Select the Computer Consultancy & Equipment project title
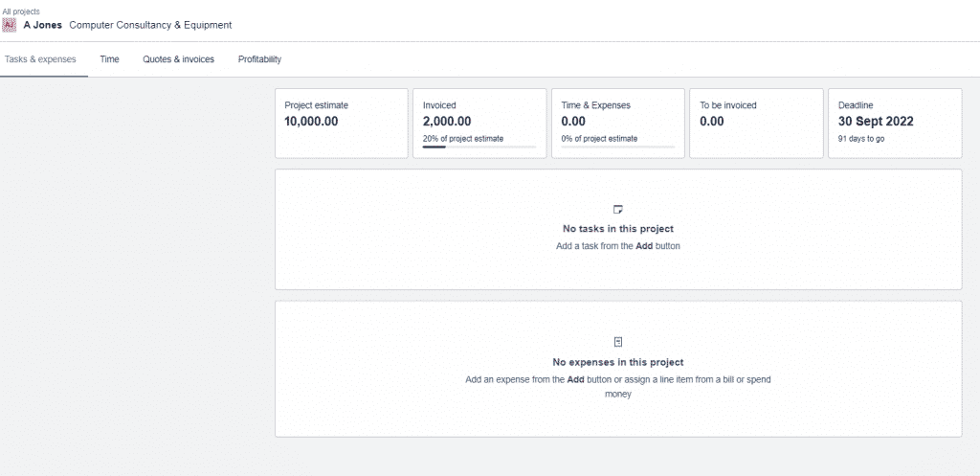The height and width of the screenshot is (476, 980). [x=150, y=25]
